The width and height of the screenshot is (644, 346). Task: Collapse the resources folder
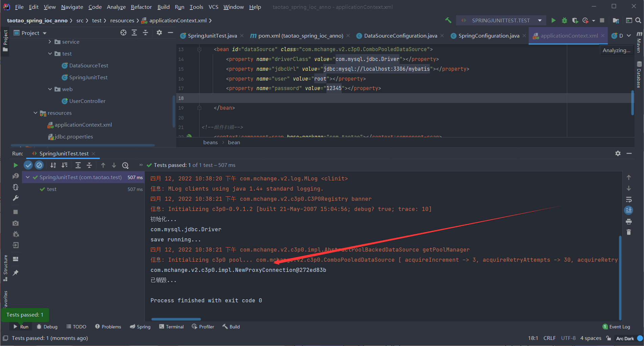(36, 113)
